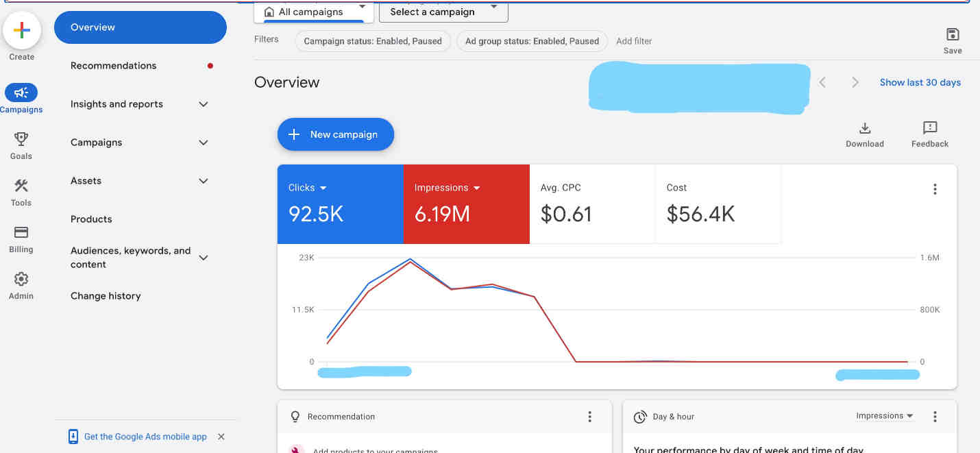Select the Cost metric card
The image size is (980, 453).
[x=718, y=204]
